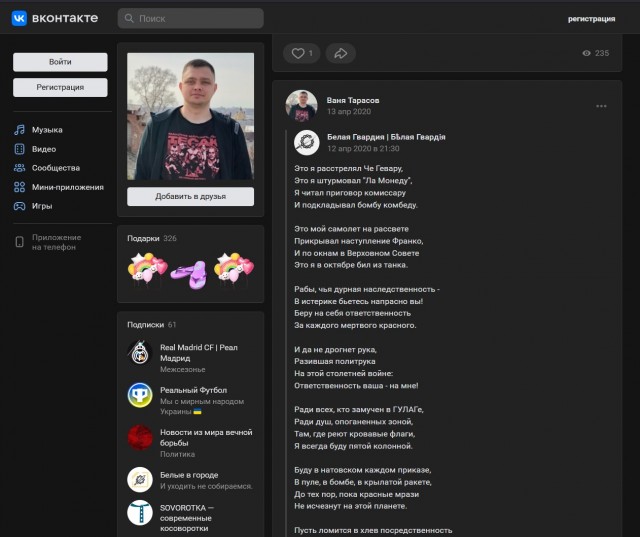Open the Real Madrid CF community avatar
The image size is (640, 537).
[140, 353]
